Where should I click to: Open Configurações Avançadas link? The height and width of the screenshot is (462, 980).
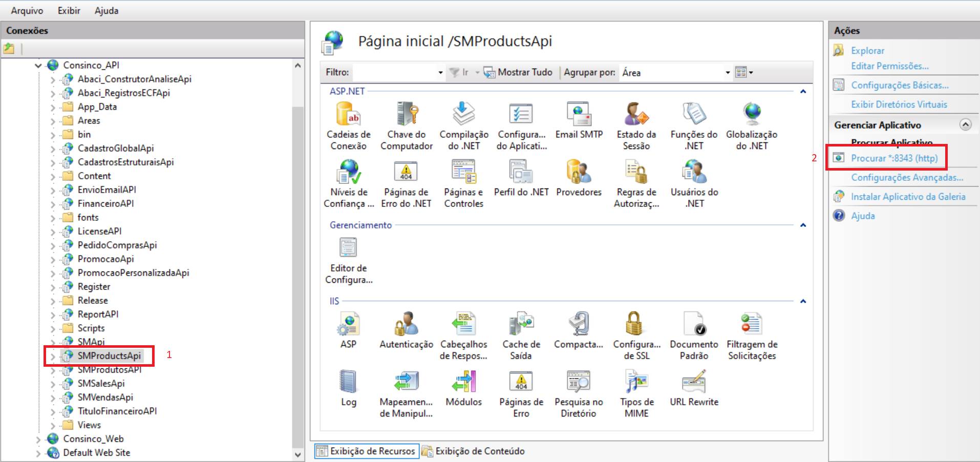907,177
